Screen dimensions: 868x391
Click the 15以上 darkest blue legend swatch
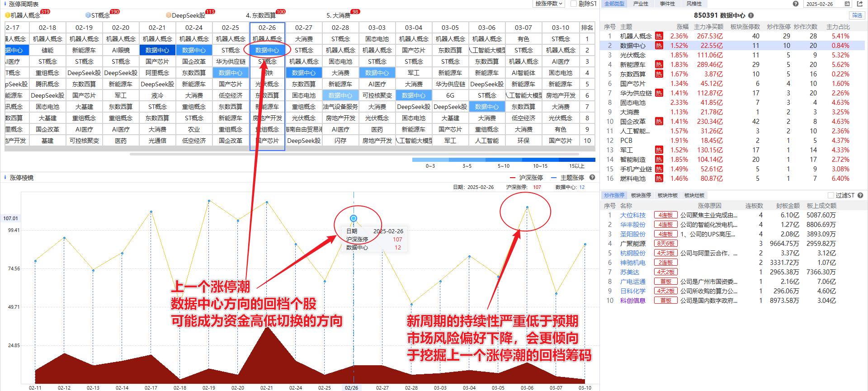(577, 160)
